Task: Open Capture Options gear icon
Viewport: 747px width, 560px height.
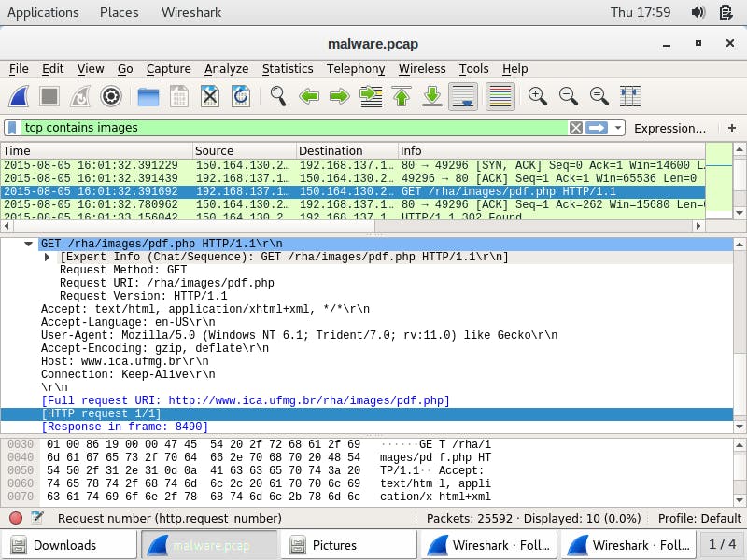Action: 111,96
